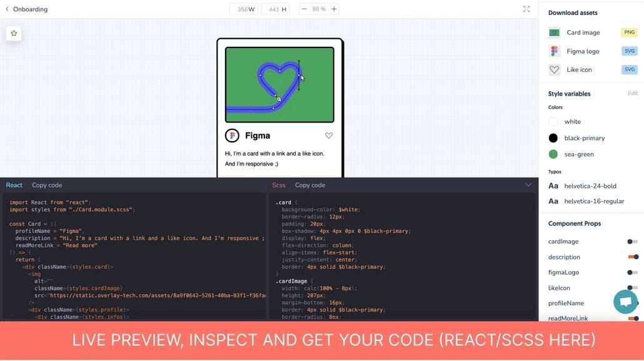Click the Like icon asset heart thumbnail
Viewport: 644px width, 361px height.
[x=554, y=70]
